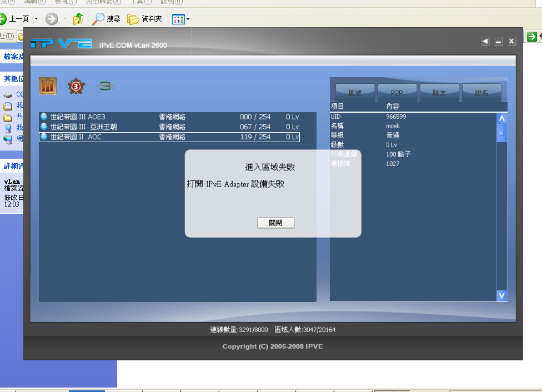Open the shared folder icon in Explorer sidebar
Screen dimensions: 542x392
[x=8, y=118]
